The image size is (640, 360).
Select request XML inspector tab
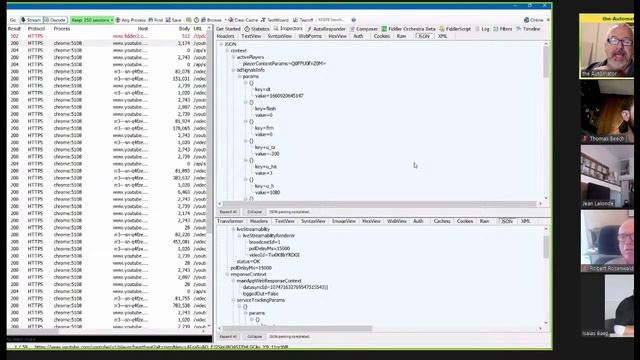[442, 36]
